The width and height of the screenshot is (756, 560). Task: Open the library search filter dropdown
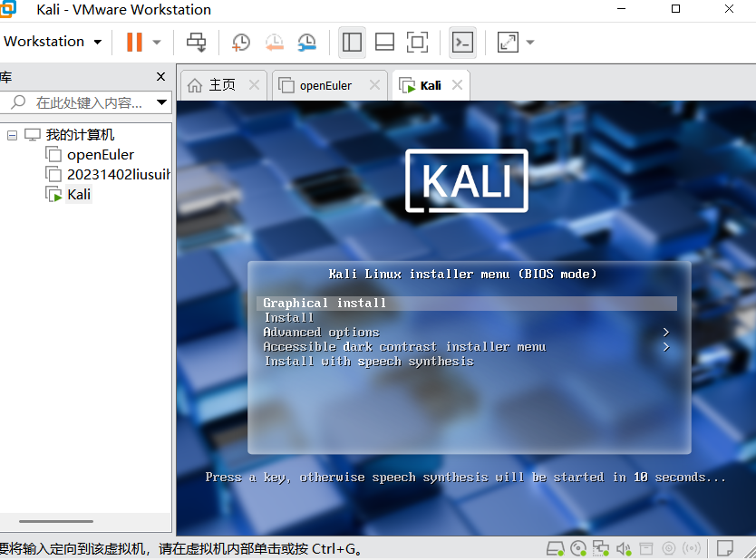(162, 102)
